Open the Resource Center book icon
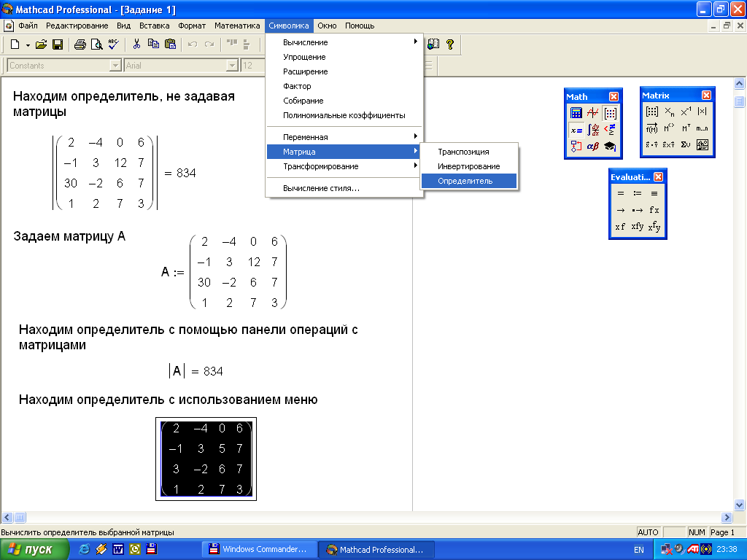The image size is (747, 560). coord(433,44)
